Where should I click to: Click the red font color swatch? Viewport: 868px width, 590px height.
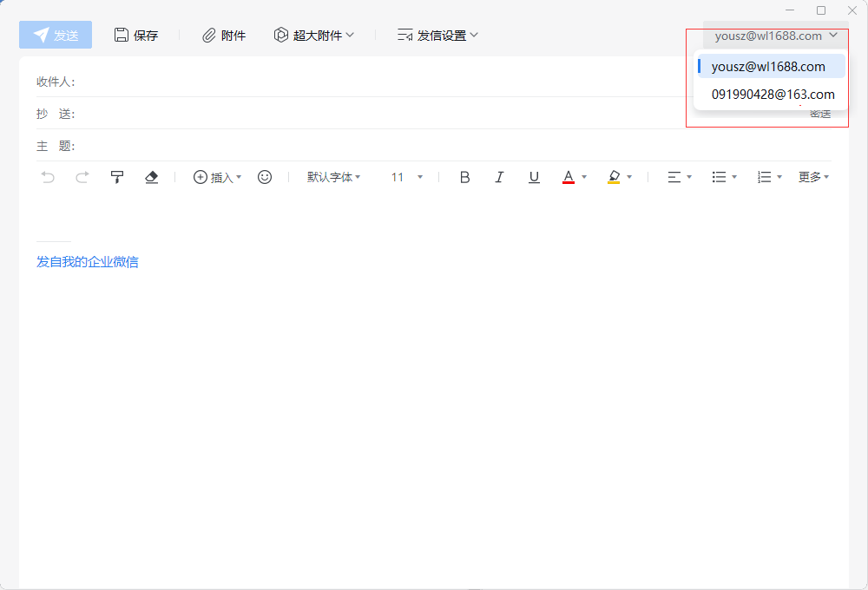coord(569,177)
